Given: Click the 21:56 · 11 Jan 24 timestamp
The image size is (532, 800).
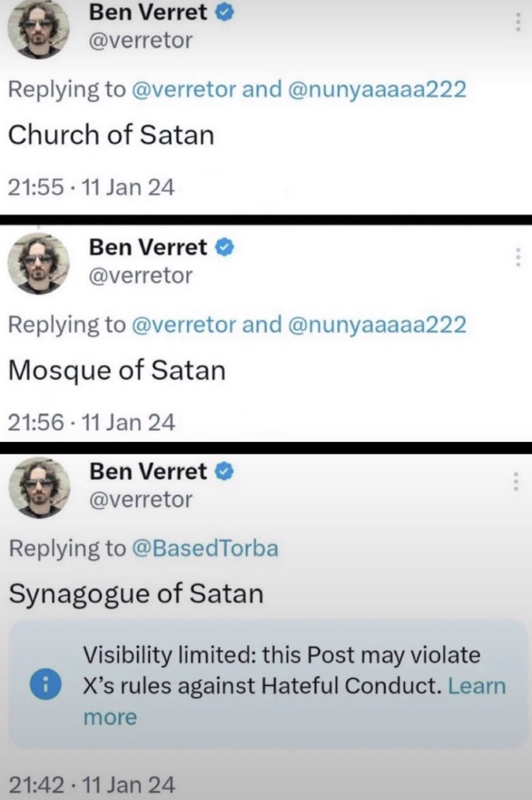Looking at the screenshot, I should click(92, 422).
